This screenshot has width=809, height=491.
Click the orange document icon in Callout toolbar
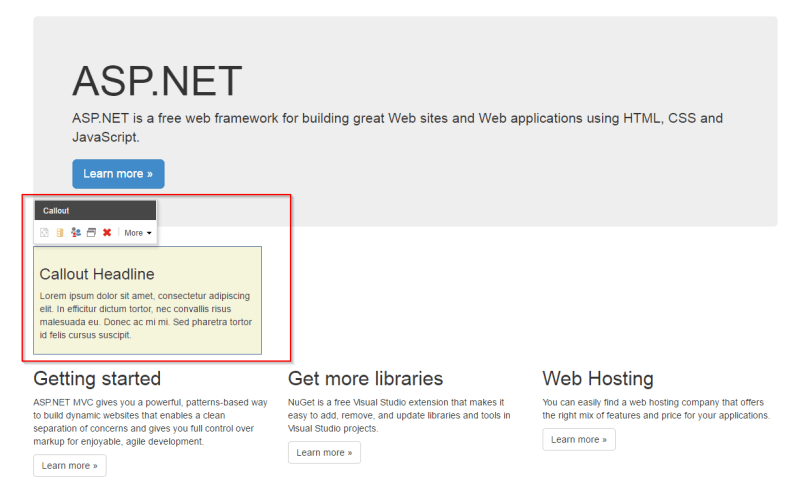coord(59,233)
